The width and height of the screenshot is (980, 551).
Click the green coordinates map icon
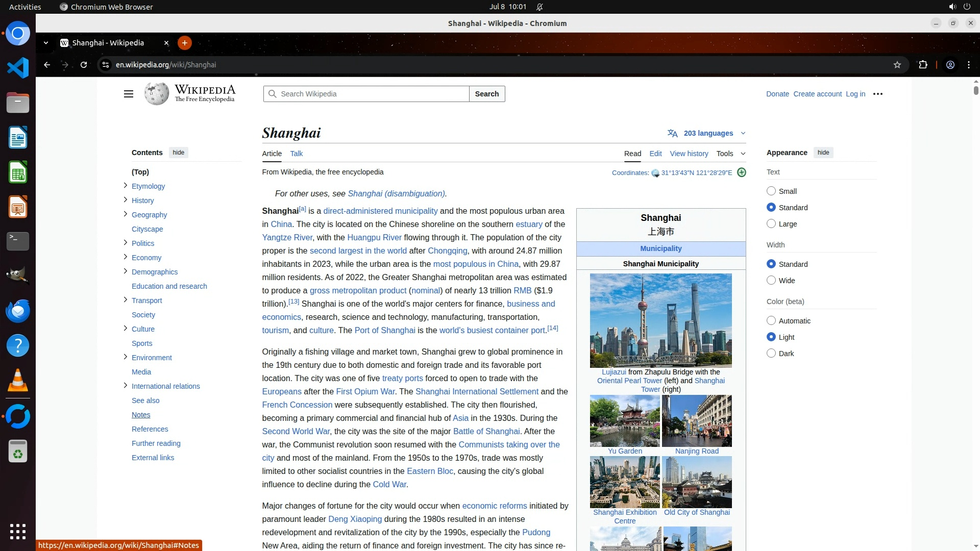[742, 172]
